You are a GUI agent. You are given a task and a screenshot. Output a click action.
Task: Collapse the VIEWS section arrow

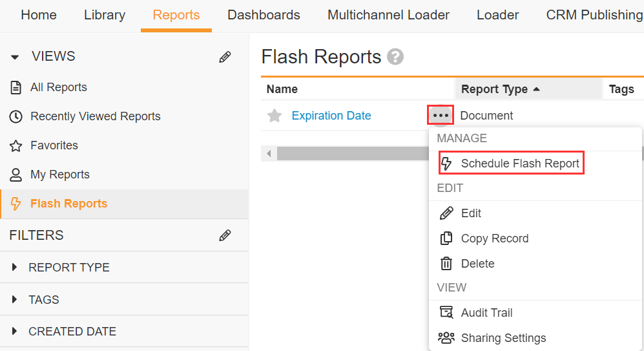coord(16,58)
